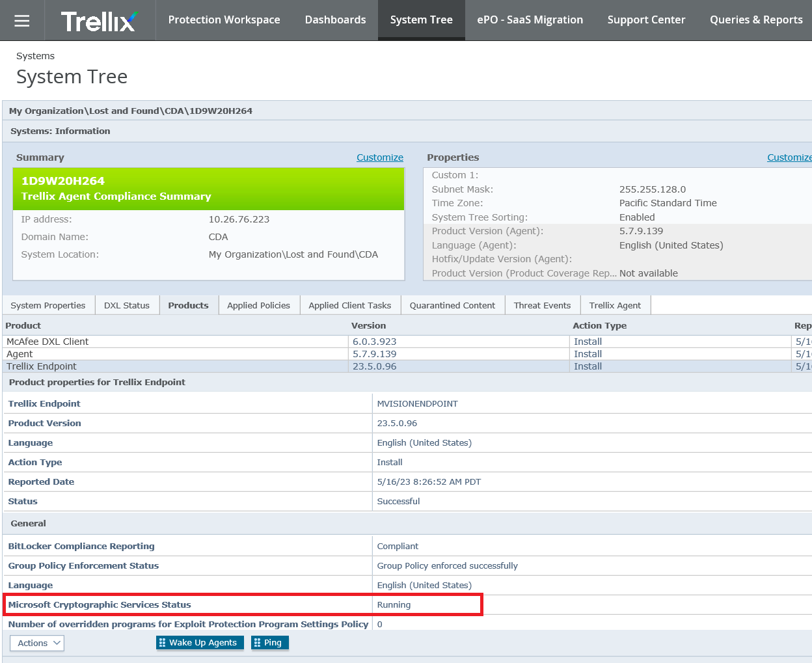Click Product column header
Image resolution: width=812 pixels, height=663 pixels.
click(x=23, y=325)
